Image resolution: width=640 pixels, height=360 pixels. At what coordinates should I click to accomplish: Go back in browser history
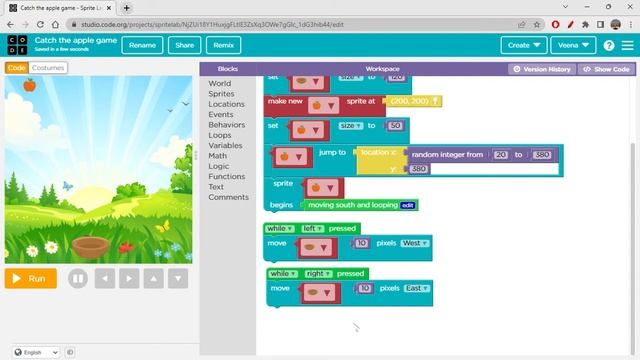tap(10, 24)
